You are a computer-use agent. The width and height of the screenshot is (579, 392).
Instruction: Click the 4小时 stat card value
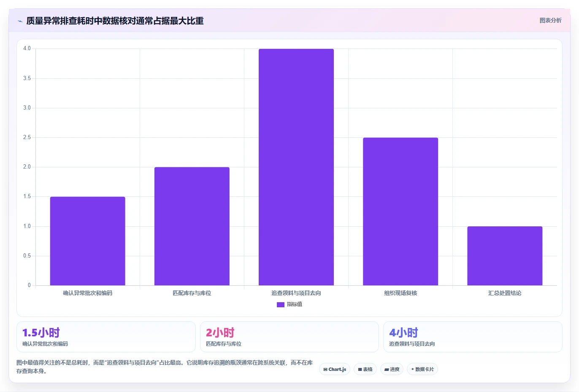click(x=403, y=333)
